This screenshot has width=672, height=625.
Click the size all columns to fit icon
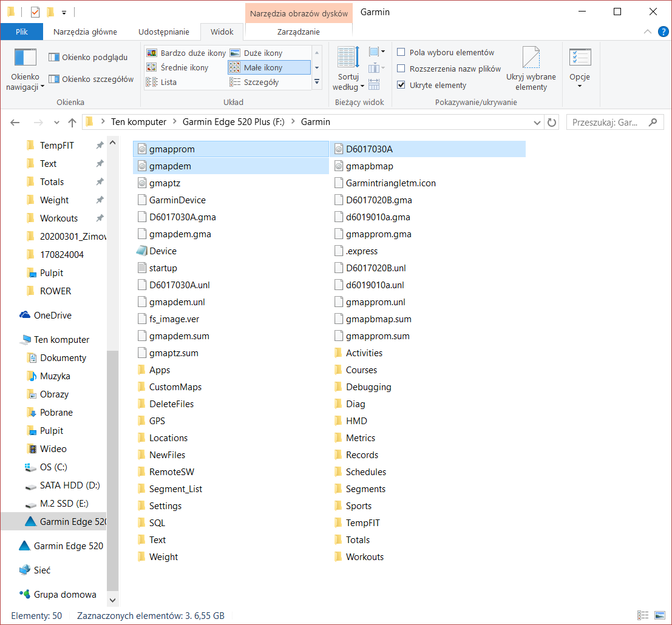click(x=374, y=84)
